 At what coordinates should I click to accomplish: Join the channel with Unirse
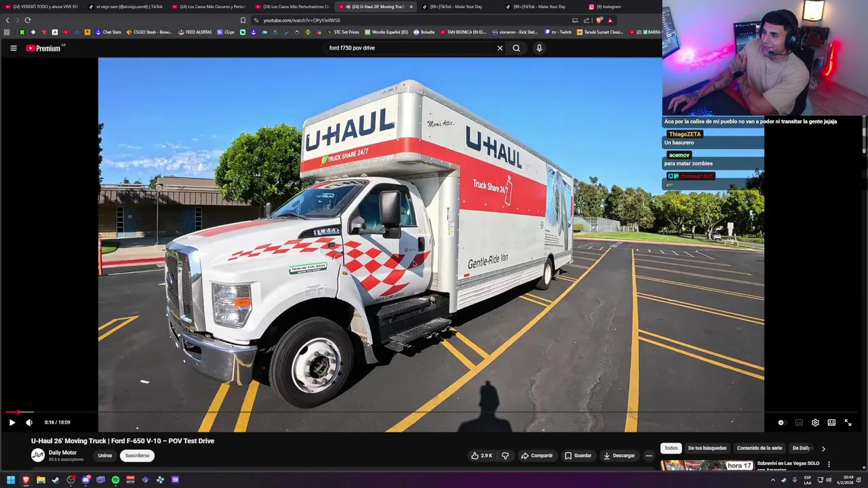[x=105, y=455]
